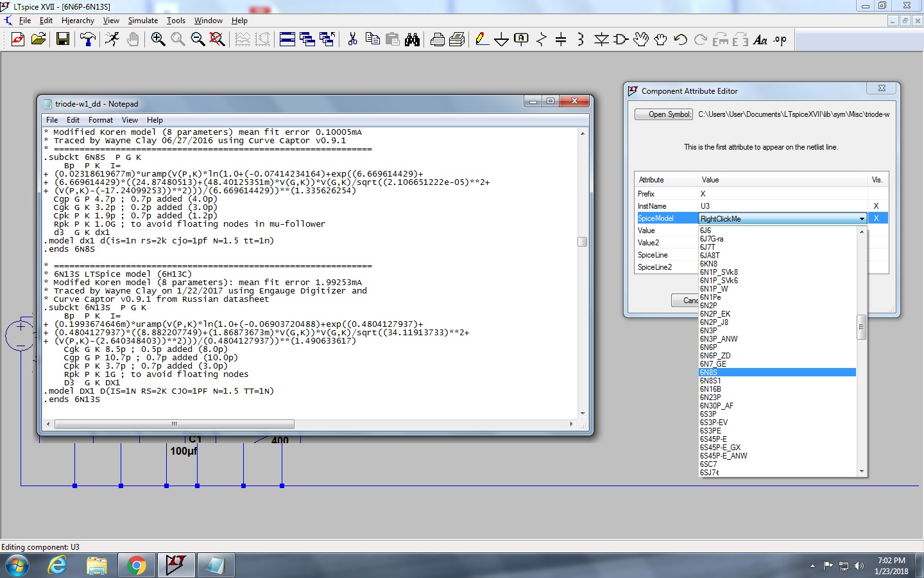Click the volume speaker tray icon
The image size is (924, 578).
[859, 566]
